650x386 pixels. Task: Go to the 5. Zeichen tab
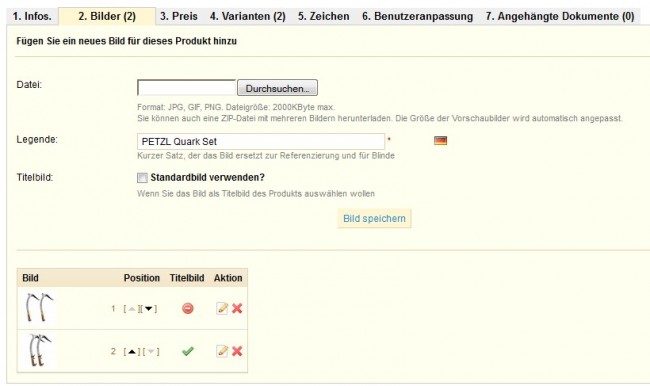tap(323, 17)
